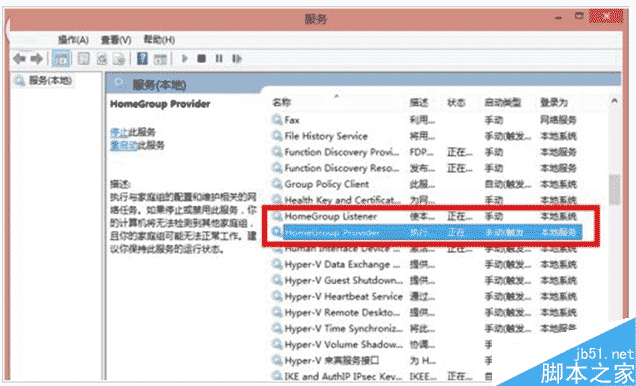
Task: Click the 停止 link to stop this service
Action: [119, 132]
